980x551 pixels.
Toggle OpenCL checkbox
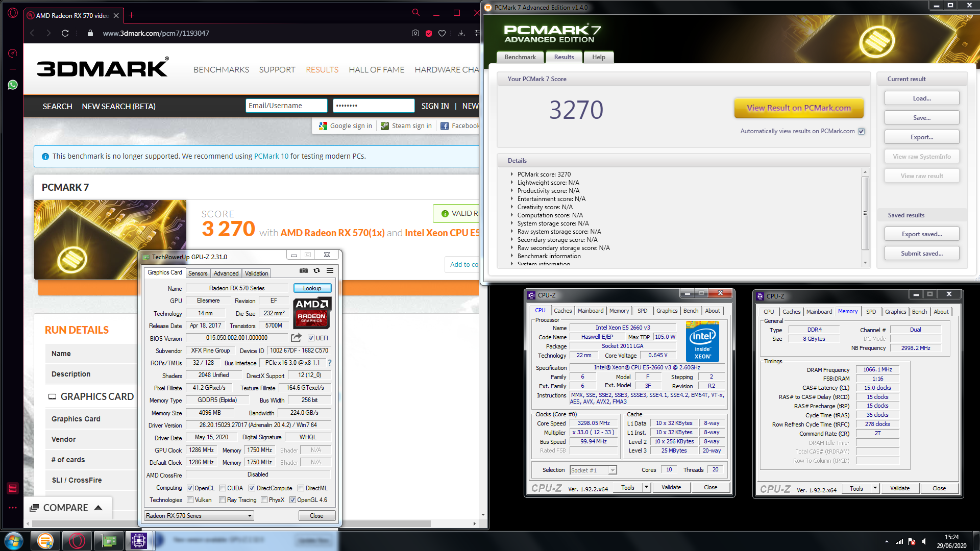pos(190,488)
